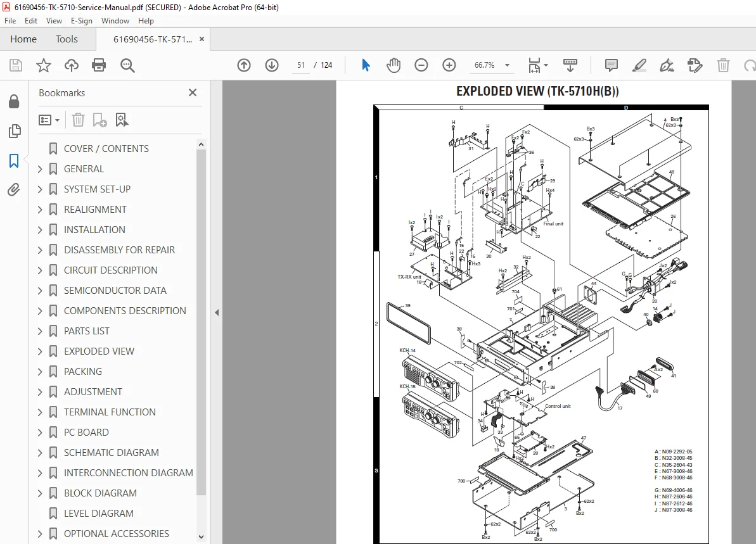Open the fit page options tool
Viewport: 756px width, 544px height.
pos(537,65)
